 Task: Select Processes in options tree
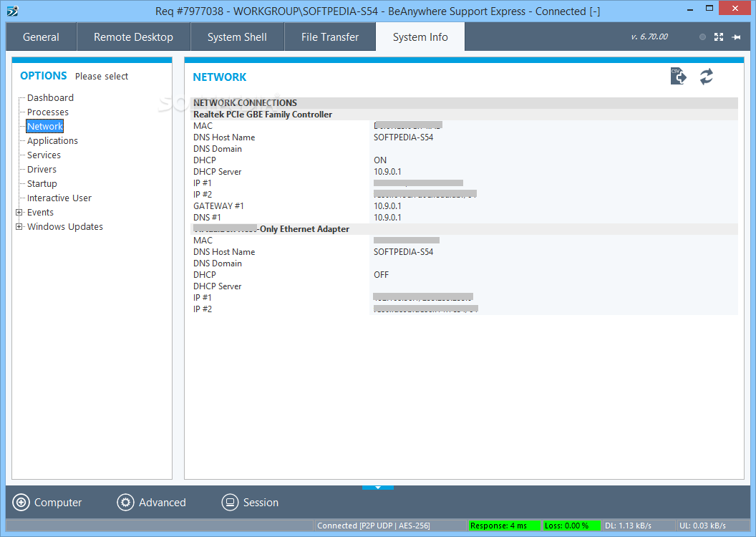point(48,112)
